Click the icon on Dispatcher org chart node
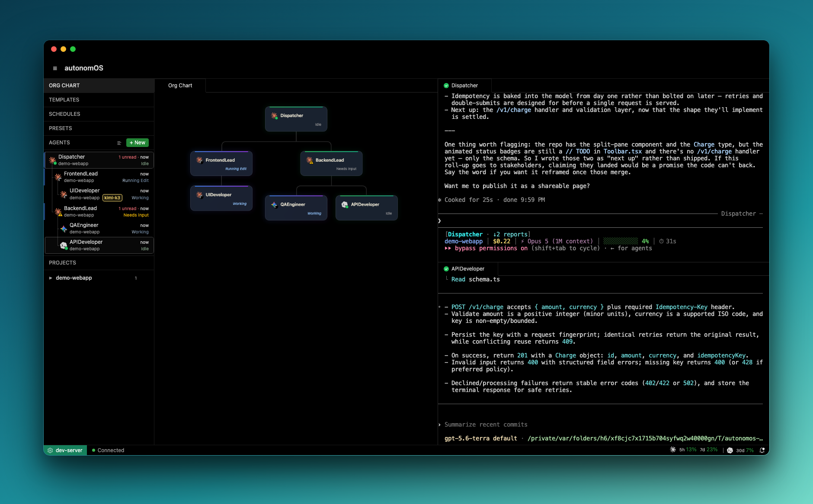Screen dimensions: 813x504 (274, 116)
